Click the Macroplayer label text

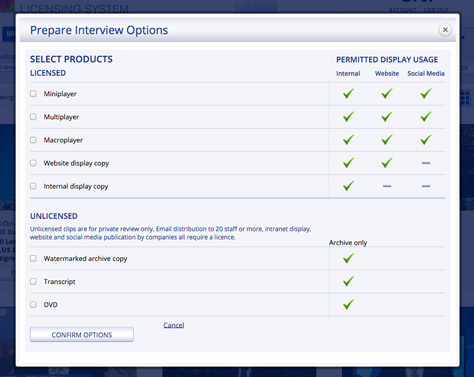[x=63, y=140]
